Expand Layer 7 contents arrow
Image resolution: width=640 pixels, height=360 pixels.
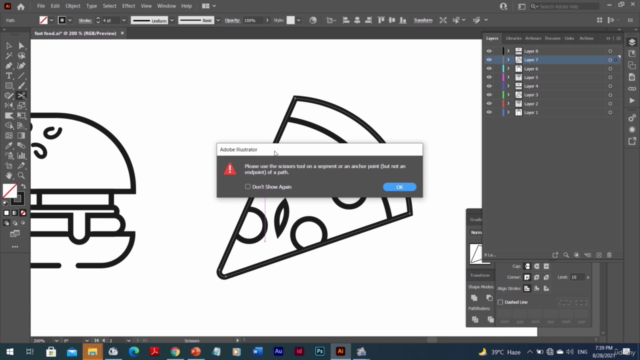509,60
